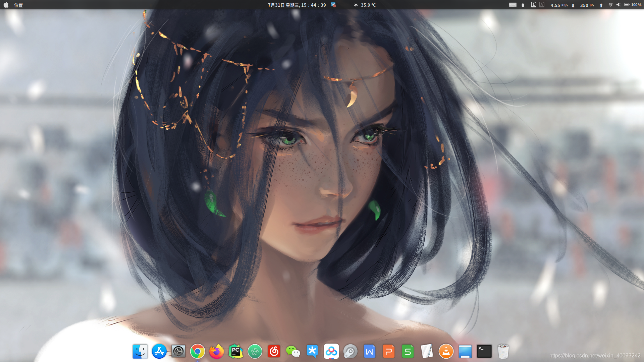Open the blue desktop window icon
The width and height of the screenshot is (644, 362).
tap(465, 351)
